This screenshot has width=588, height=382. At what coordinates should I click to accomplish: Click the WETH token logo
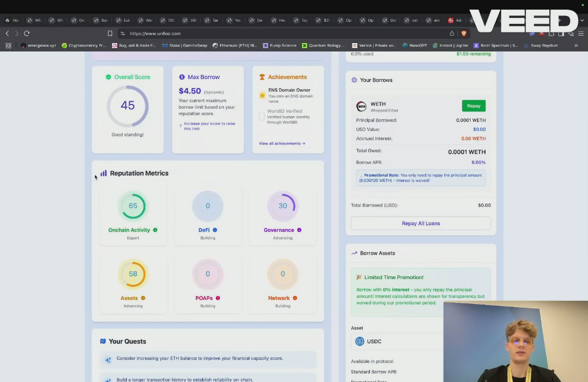(x=361, y=107)
